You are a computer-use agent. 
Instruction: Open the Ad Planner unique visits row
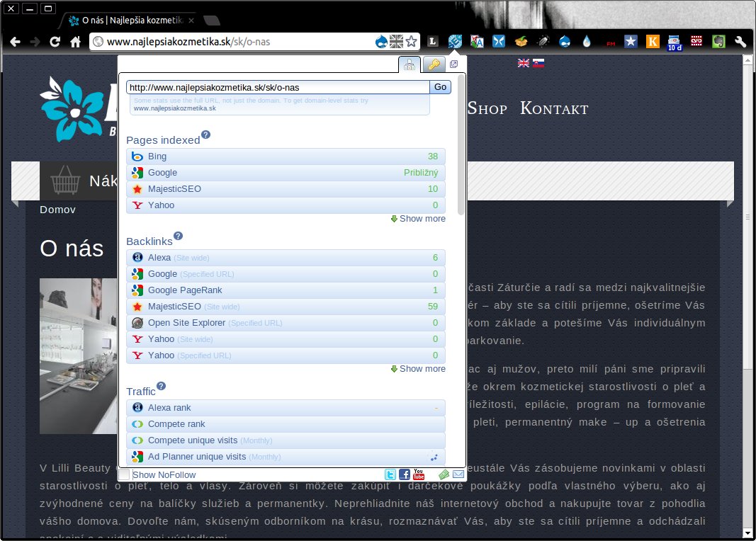pos(286,457)
